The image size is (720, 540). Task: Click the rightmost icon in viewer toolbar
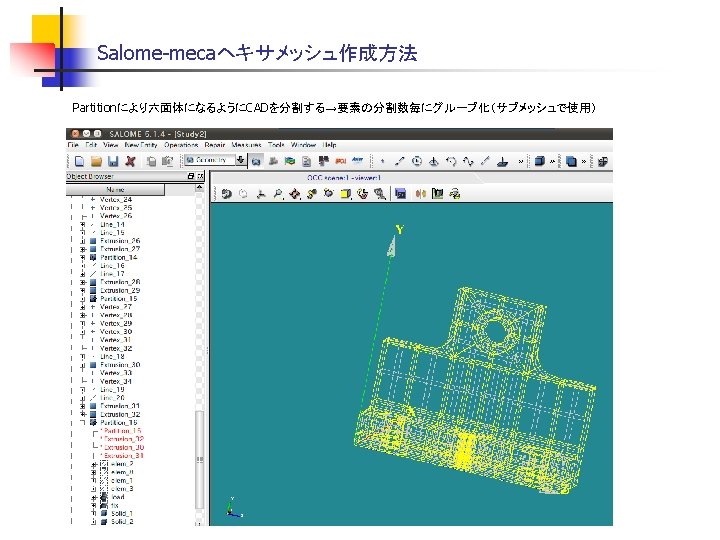455,194
